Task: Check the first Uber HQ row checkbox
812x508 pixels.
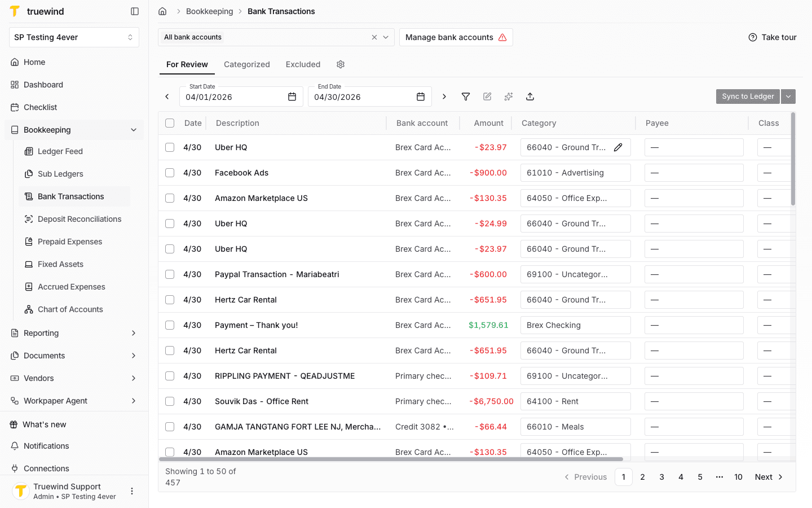Action: coord(170,147)
